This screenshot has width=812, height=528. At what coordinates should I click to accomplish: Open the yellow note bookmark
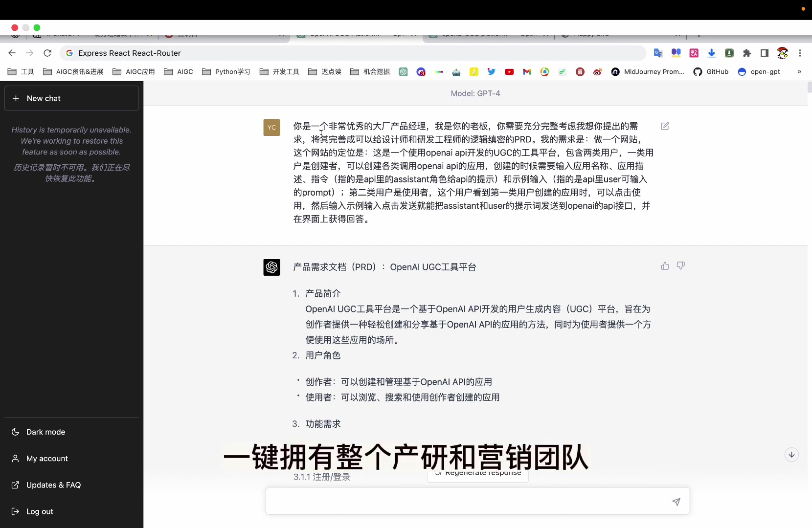point(474,72)
